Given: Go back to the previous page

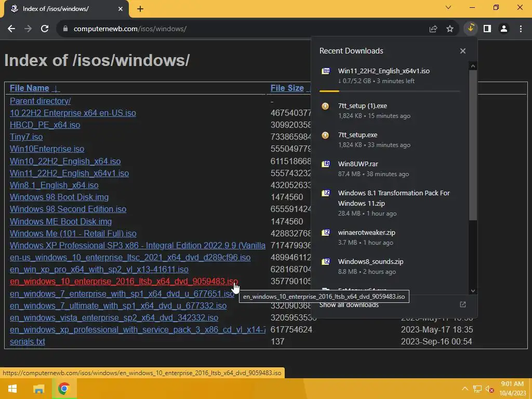Looking at the screenshot, I should (x=11, y=29).
